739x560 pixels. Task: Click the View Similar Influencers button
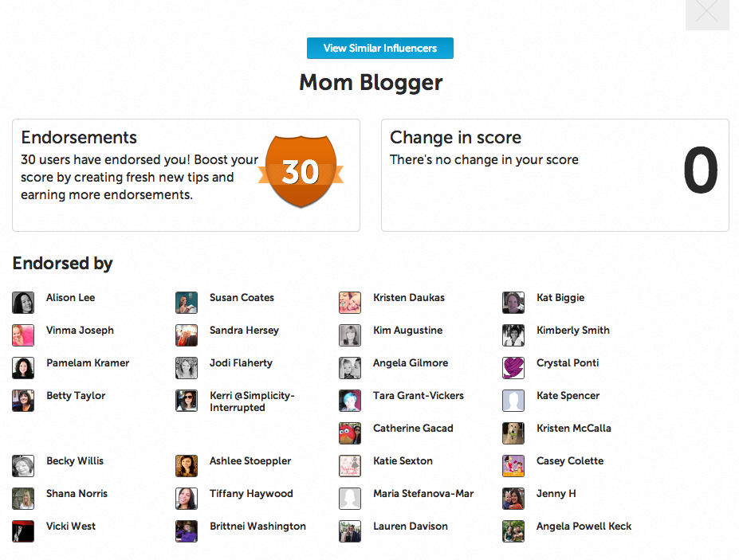pyautogui.click(x=380, y=48)
